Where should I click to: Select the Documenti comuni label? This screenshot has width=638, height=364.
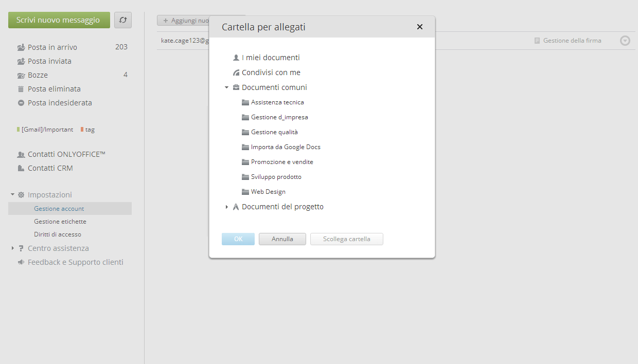pos(274,87)
